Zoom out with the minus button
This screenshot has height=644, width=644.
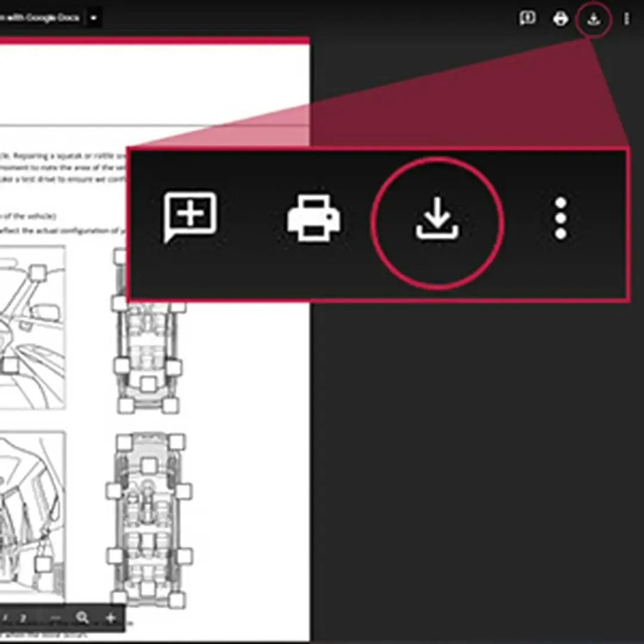55,618
